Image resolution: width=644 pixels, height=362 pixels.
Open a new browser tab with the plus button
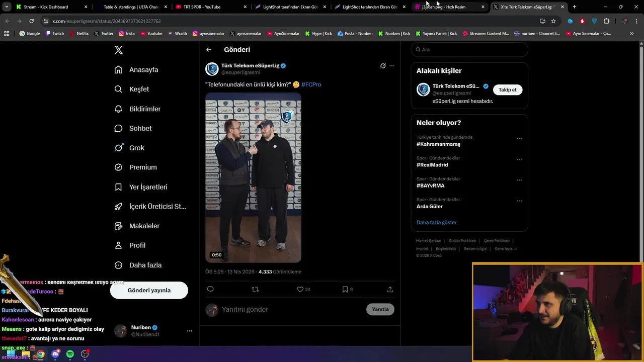575,7
